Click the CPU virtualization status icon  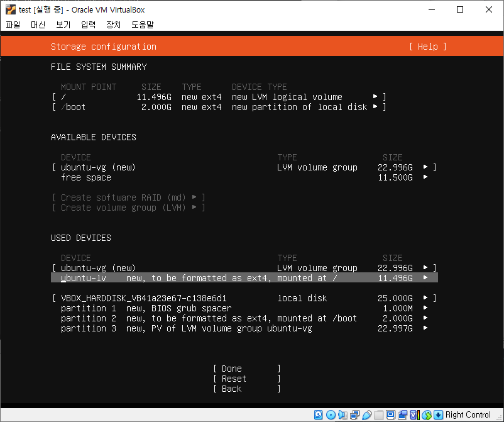click(414, 414)
